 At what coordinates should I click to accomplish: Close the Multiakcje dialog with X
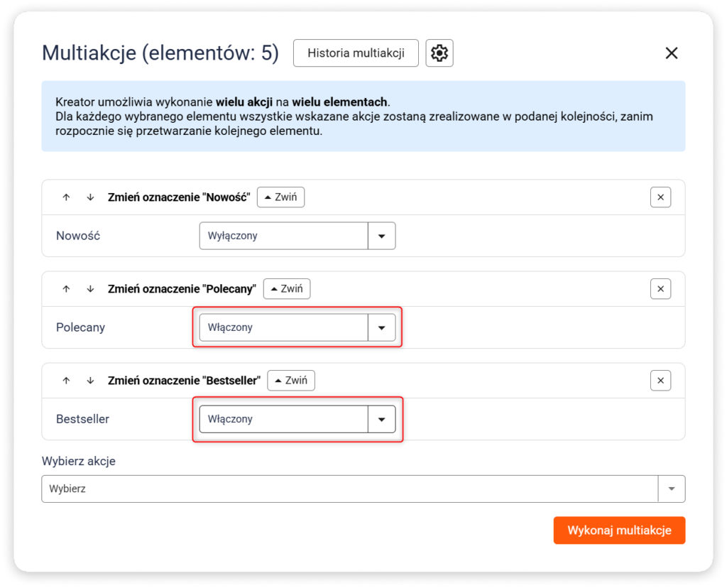coord(671,53)
